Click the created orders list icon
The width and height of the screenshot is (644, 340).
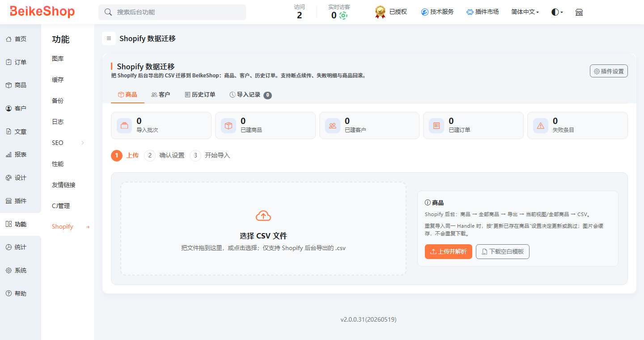pos(436,126)
